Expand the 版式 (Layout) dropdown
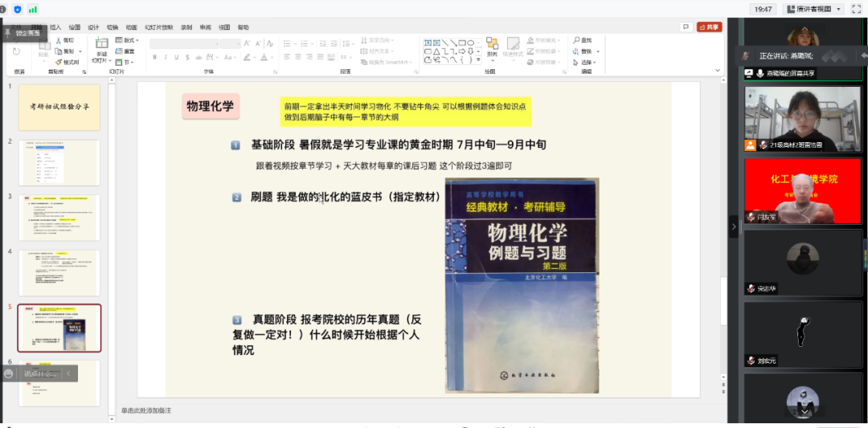The width and height of the screenshot is (868, 428). [129, 40]
